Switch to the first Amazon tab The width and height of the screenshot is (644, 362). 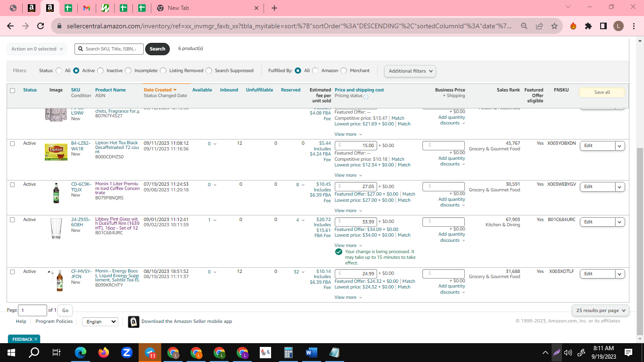(x=31, y=8)
